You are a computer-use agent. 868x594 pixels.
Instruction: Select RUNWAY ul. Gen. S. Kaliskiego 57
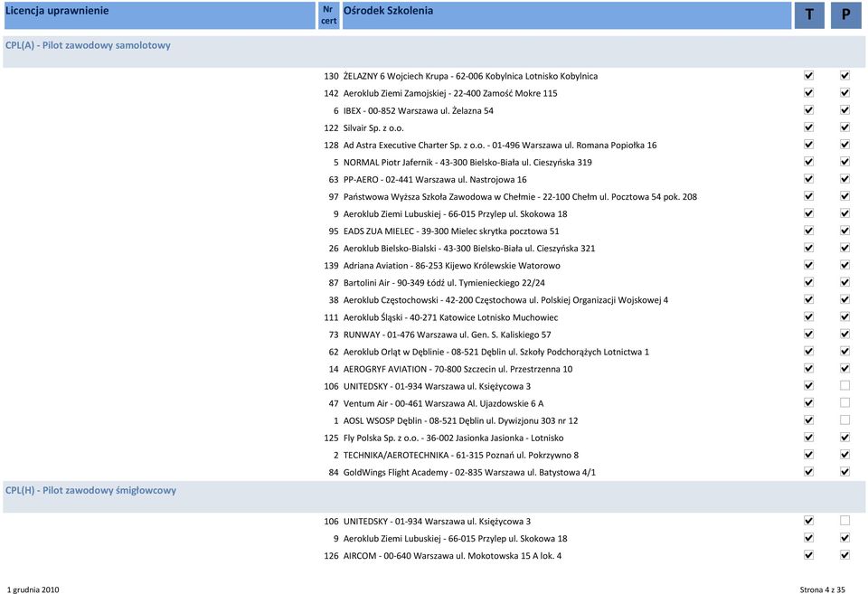(x=447, y=335)
